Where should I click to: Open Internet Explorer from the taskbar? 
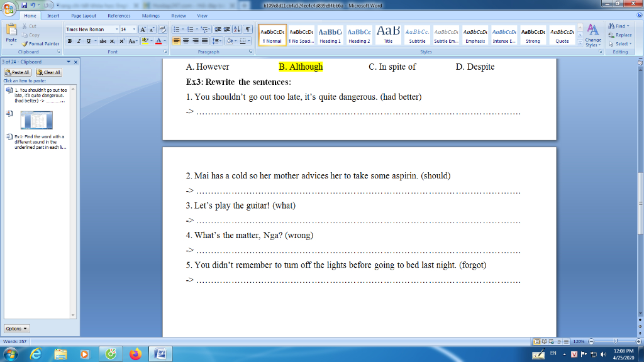click(36, 354)
